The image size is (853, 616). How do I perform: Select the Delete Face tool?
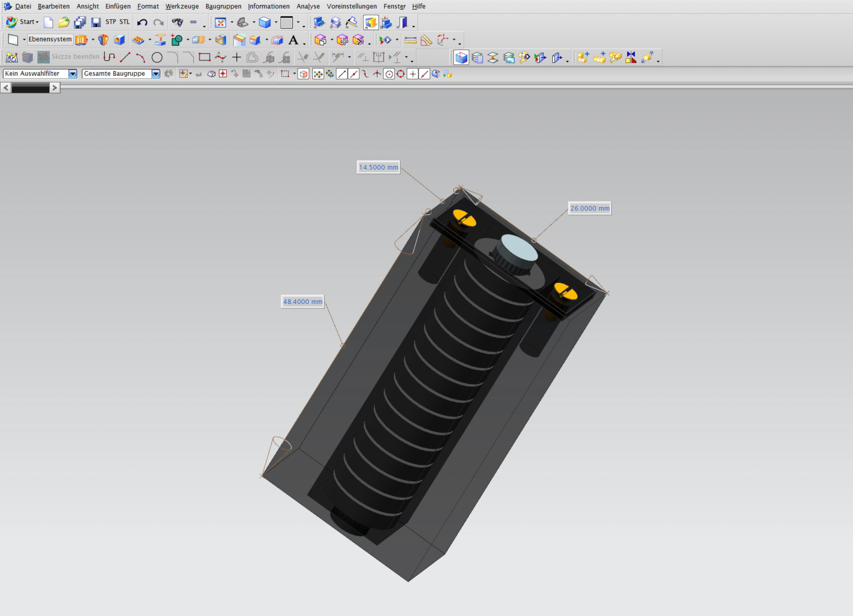click(x=359, y=40)
